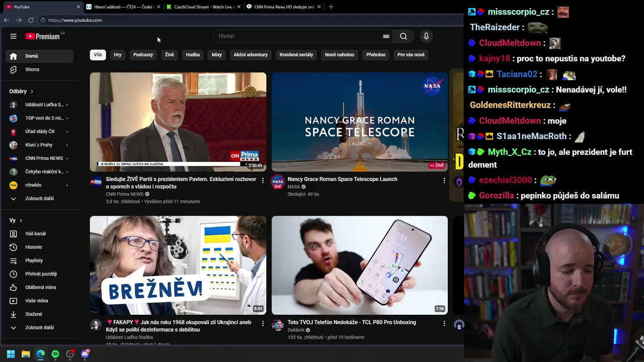Open Playlisty in the sidebar
The width and height of the screenshot is (644, 362).
coord(40,260)
